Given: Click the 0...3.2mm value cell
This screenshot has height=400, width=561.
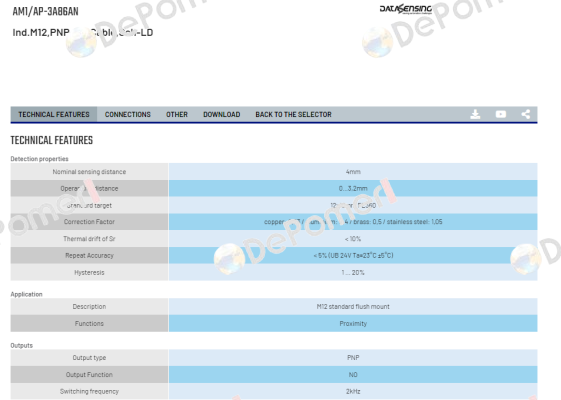Looking at the screenshot, I should coord(353,189).
